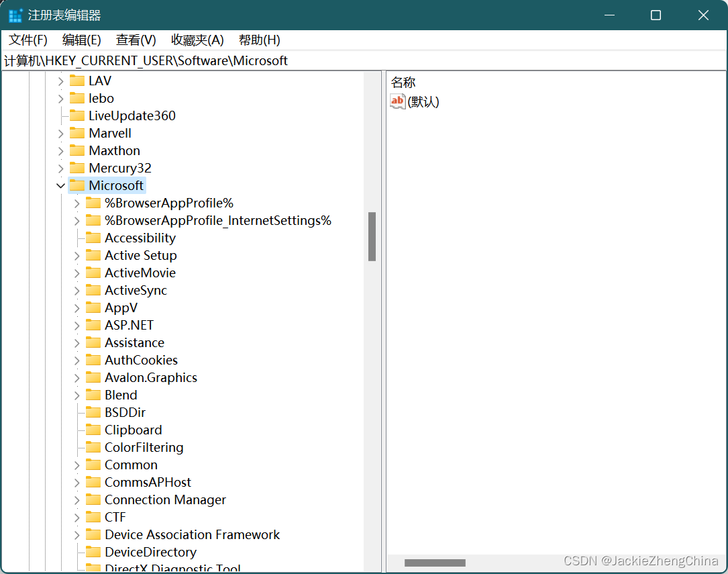
Task: Click the Common folder icon
Action: coord(93,465)
